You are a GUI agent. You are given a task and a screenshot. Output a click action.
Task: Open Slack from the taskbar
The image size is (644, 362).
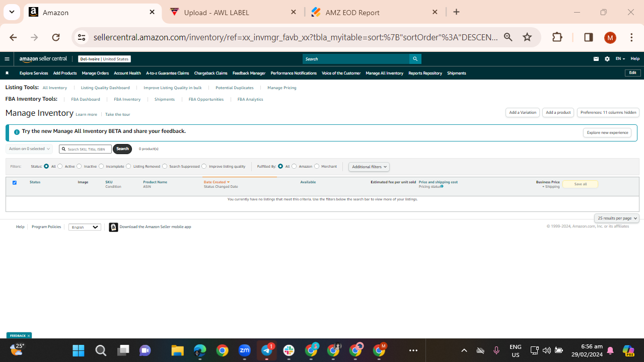(x=289, y=350)
